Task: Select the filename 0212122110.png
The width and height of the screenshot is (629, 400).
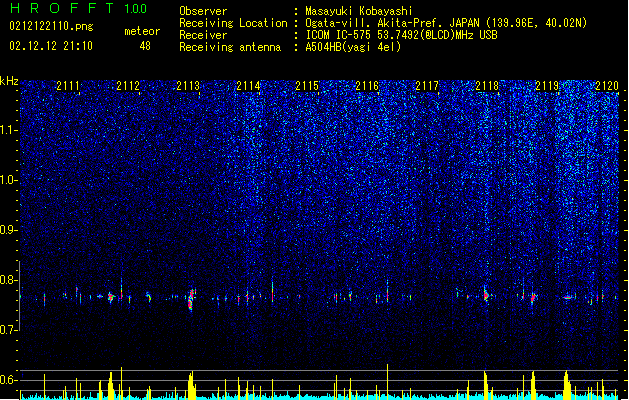Action: [51, 27]
